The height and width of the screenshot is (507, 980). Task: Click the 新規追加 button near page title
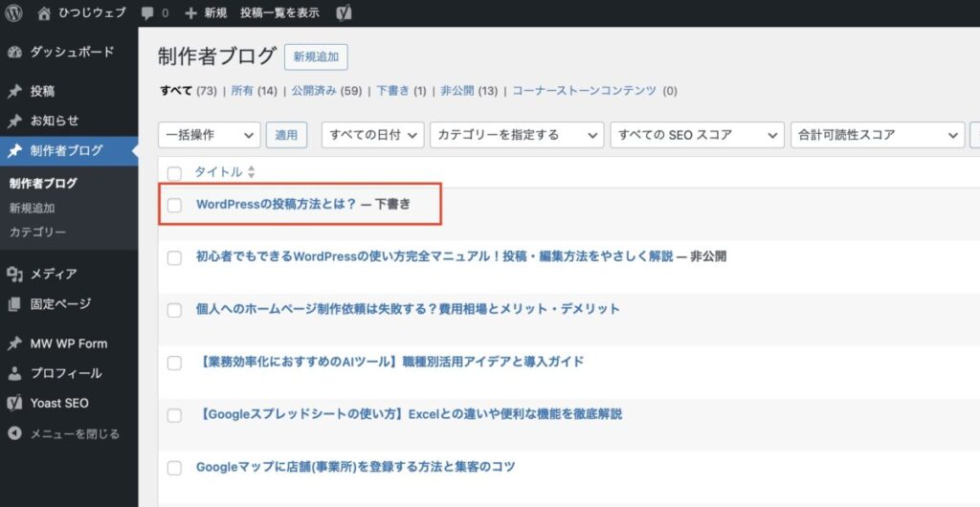click(316, 56)
